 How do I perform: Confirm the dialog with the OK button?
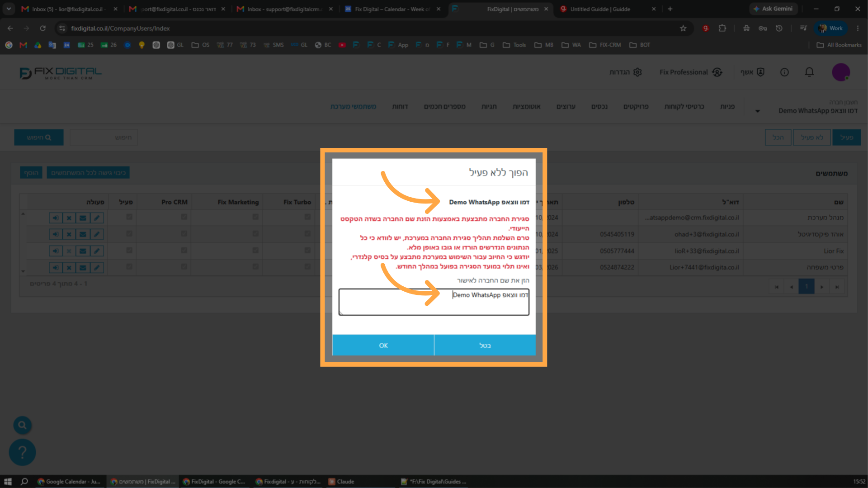pyautogui.click(x=383, y=346)
